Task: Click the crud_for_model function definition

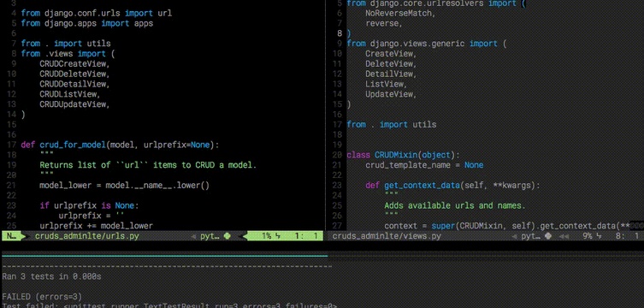Action: [121, 145]
